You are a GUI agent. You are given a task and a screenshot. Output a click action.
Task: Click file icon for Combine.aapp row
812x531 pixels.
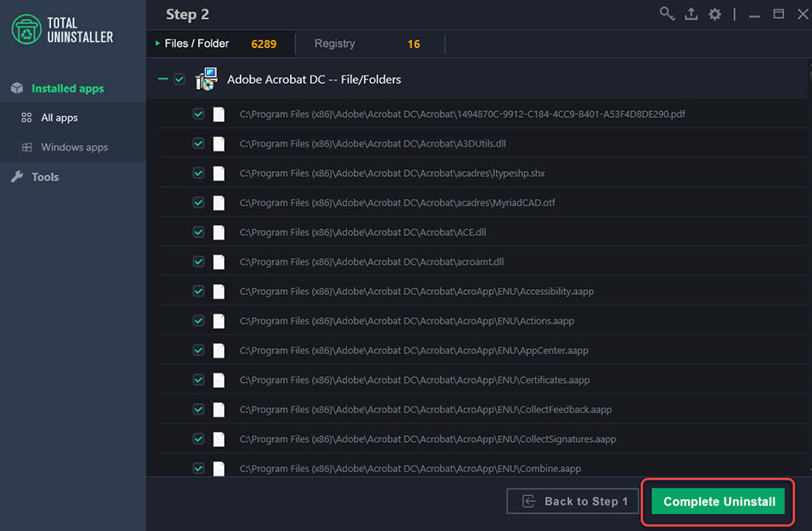pos(219,469)
